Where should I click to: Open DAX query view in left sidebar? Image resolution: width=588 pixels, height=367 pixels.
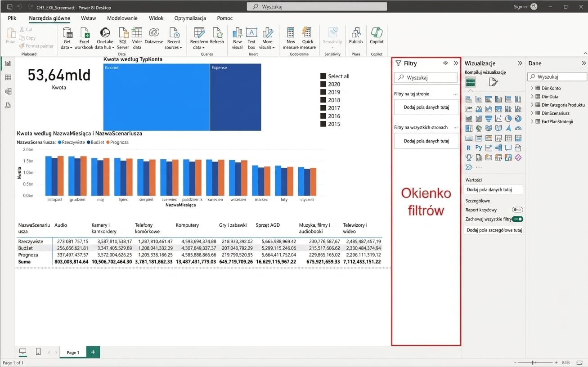pos(8,105)
